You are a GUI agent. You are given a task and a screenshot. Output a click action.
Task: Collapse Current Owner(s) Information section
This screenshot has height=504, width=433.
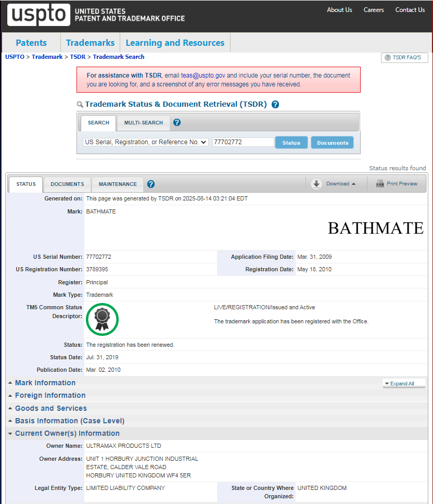[67, 433]
